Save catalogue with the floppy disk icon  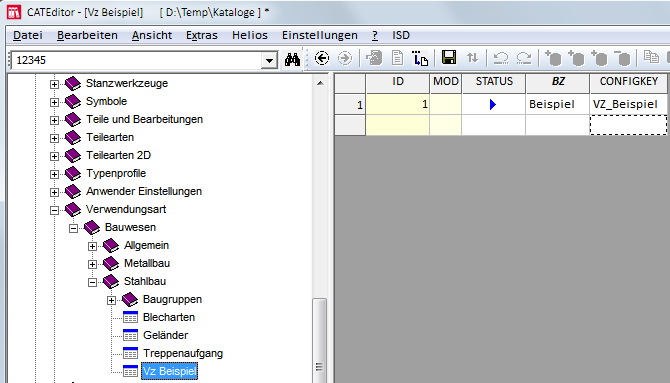pos(449,57)
